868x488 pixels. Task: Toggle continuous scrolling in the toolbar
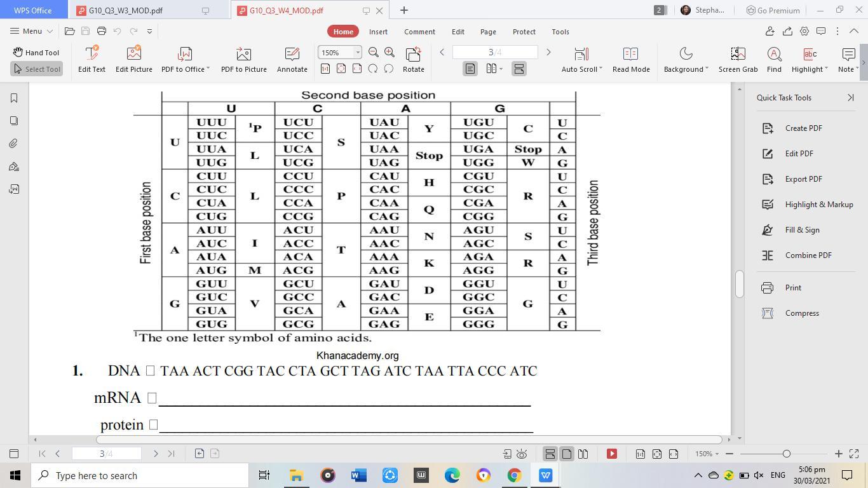(519, 69)
